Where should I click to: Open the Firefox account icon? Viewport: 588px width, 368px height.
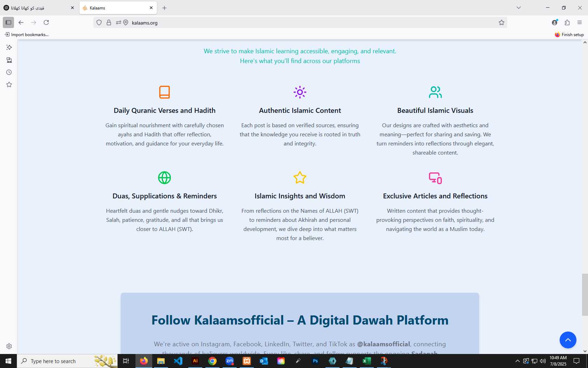tap(555, 22)
